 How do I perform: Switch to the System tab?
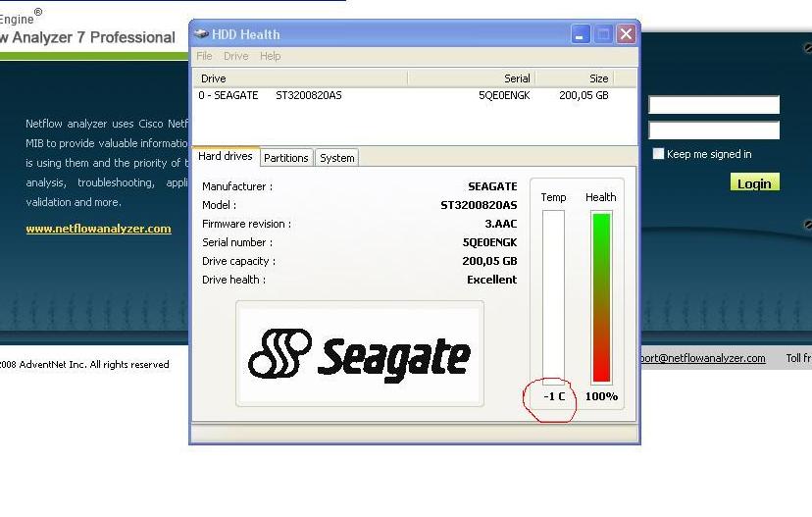(x=336, y=158)
